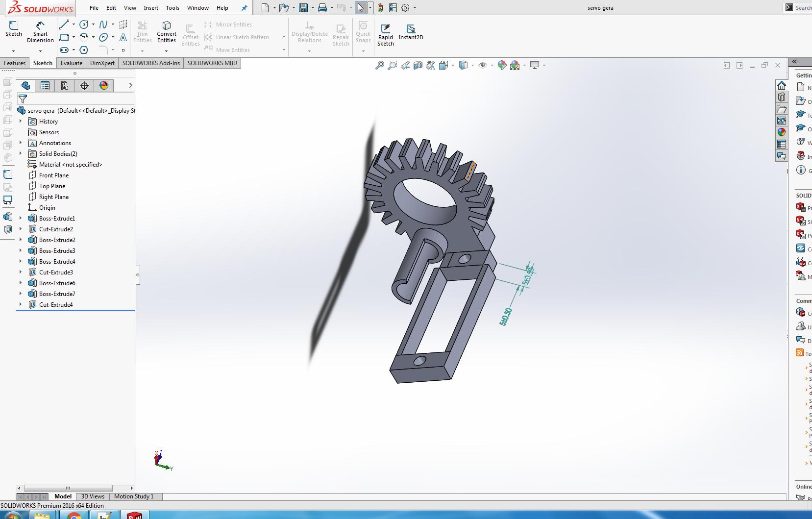Image resolution: width=812 pixels, height=519 pixels.
Task: Open Design Library in task pane
Action: click(x=782, y=97)
